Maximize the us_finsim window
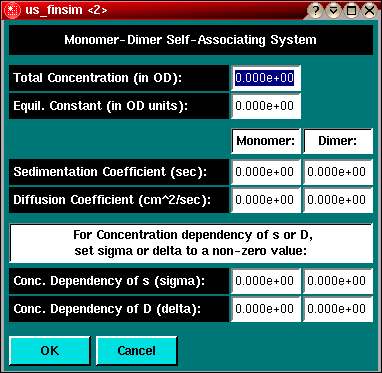The height and width of the screenshot is (373, 382). coord(351,10)
